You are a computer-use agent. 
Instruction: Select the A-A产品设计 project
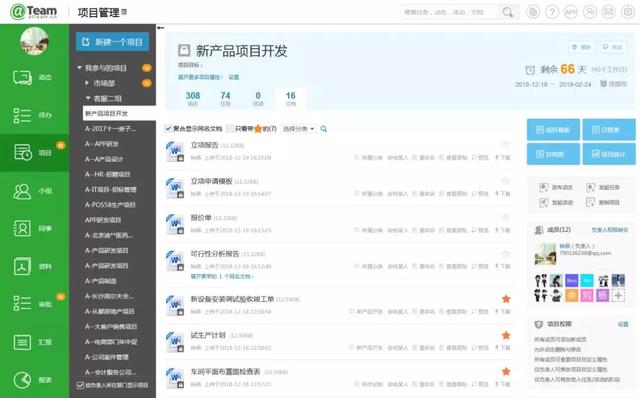click(104, 159)
